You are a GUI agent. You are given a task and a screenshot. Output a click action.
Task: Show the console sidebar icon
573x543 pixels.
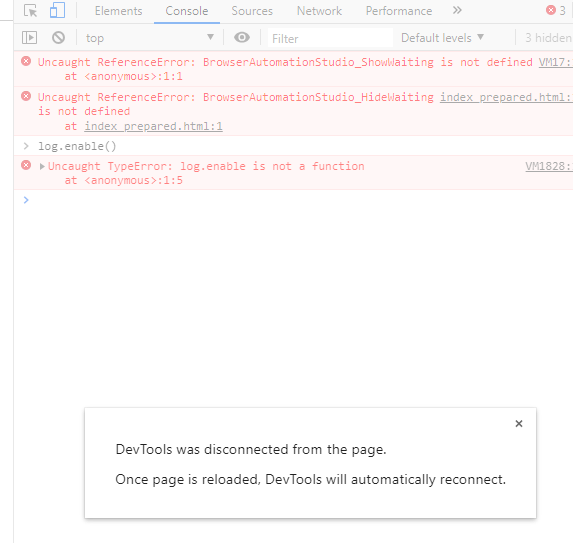pyautogui.click(x=29, y=37)
